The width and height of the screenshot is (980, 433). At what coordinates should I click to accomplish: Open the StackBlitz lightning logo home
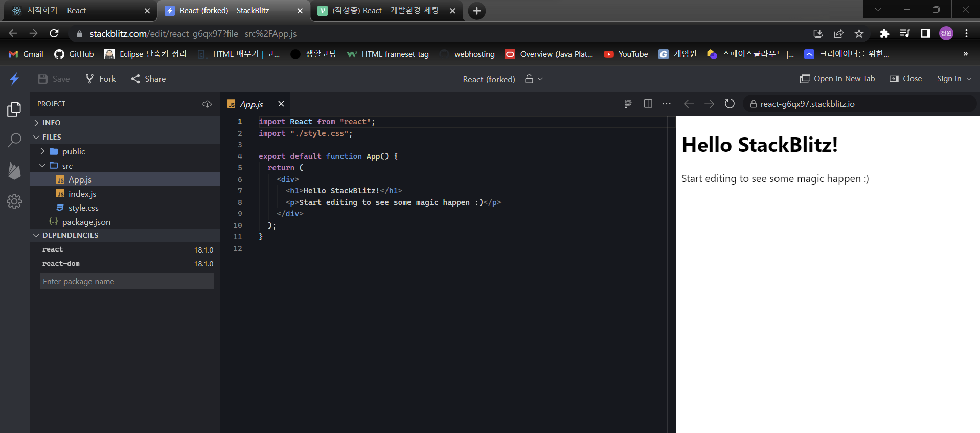click(14, 79)
